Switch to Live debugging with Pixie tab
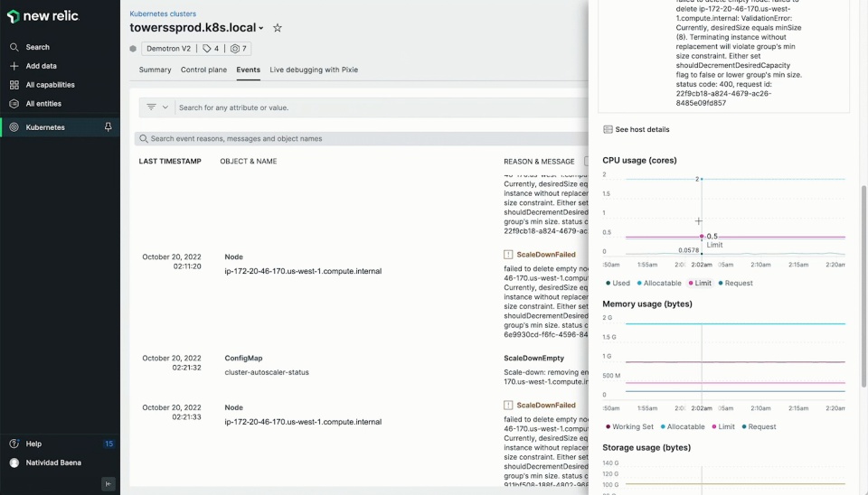The width and height of the screenshot is (868, 495). [x=314, y=70]
